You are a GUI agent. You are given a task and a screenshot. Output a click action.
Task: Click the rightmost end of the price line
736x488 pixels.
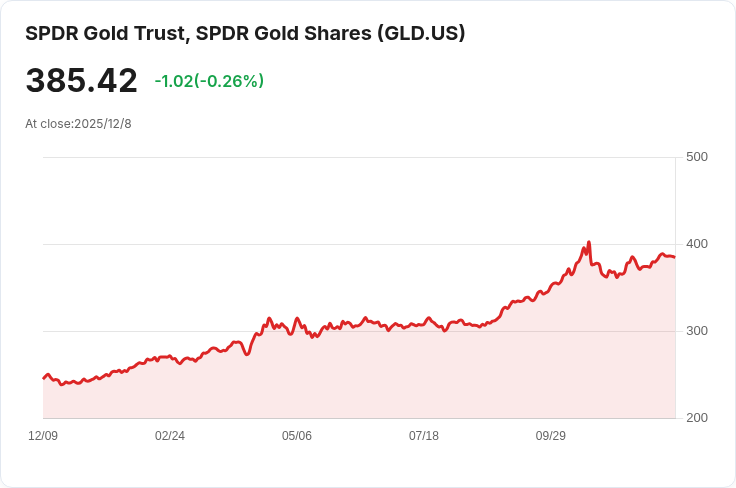coord(675,257)
